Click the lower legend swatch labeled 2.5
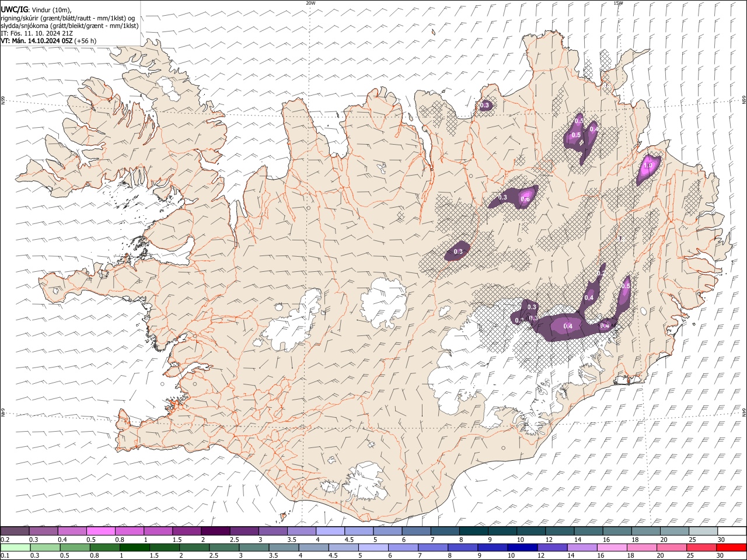 click(224, 547)
